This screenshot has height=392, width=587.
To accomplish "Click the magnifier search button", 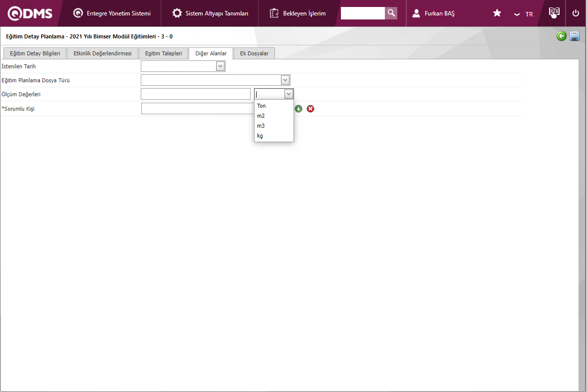I will pos(391,13).
